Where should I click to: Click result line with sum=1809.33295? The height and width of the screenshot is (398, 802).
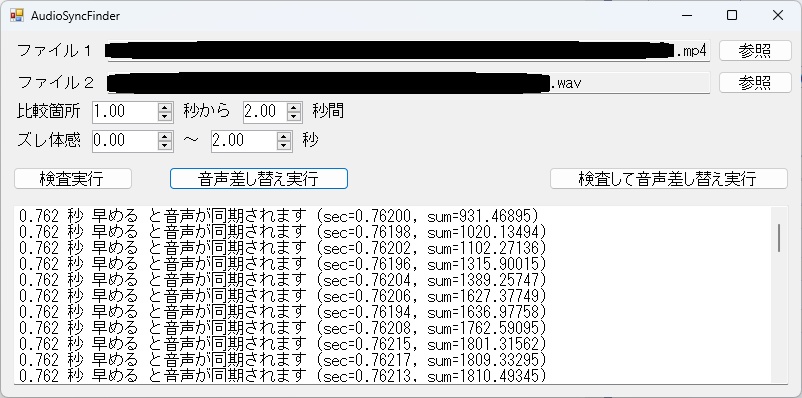tap(283, 359)
